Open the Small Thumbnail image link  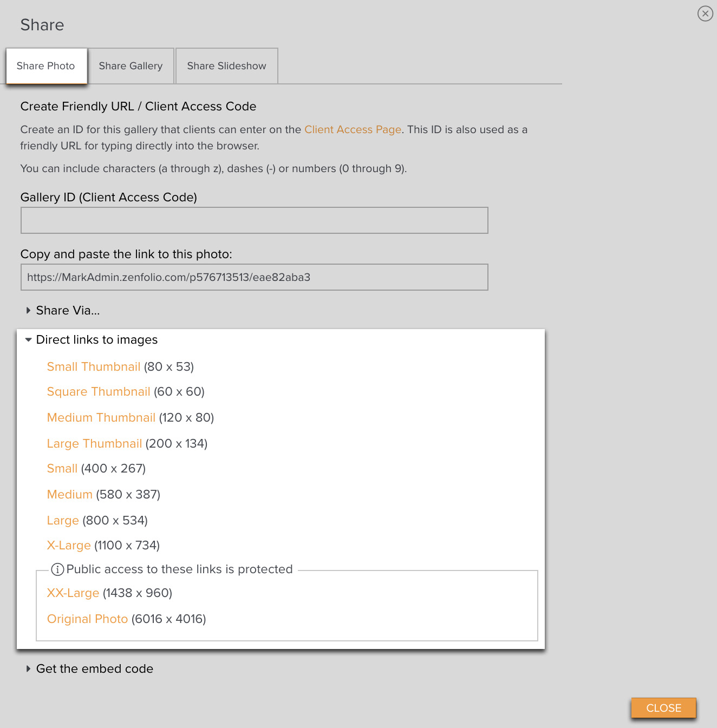[93, 367]
